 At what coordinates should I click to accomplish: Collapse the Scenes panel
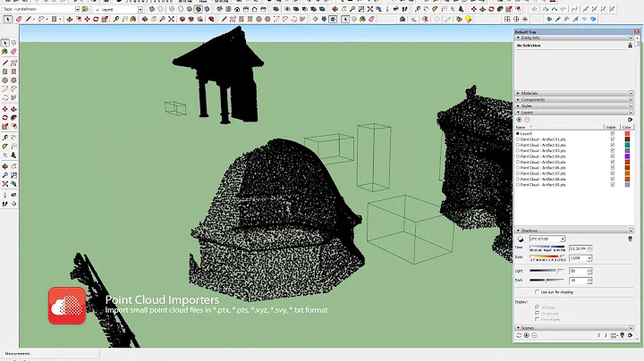(518, 328)
